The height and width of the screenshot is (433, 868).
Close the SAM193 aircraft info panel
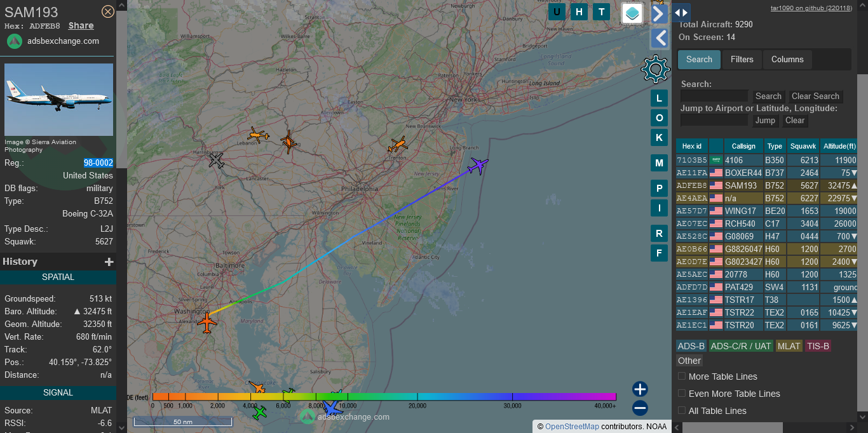point(108,11)
